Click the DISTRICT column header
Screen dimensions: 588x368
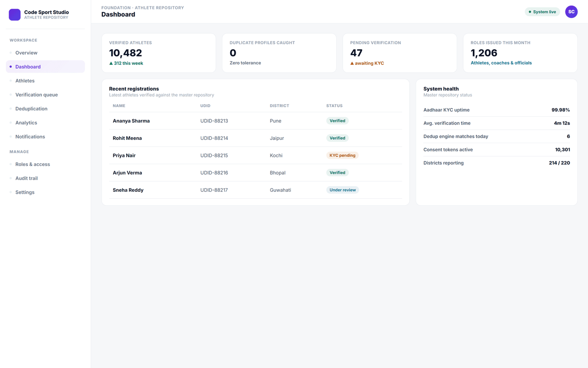pos(279,106)
